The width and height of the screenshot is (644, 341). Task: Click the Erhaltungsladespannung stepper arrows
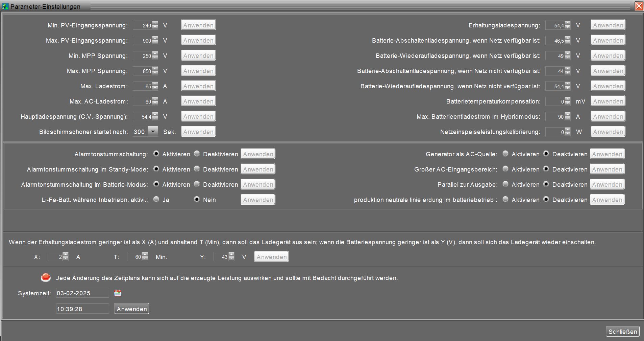click(x=568, y=25)
